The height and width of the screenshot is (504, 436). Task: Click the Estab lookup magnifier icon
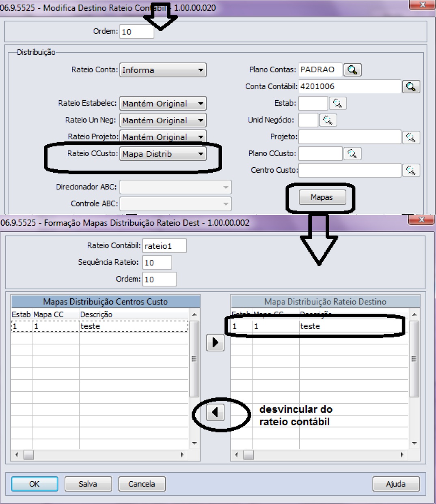[337, 103]
